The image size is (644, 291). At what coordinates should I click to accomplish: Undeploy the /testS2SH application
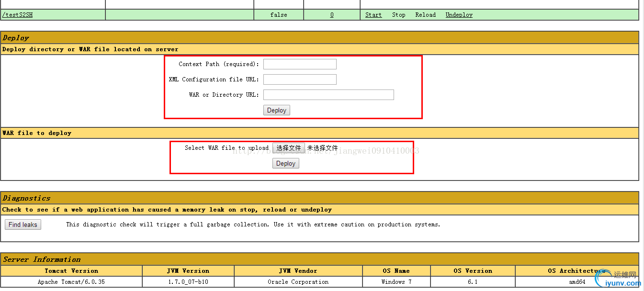(x=459, y=15)
